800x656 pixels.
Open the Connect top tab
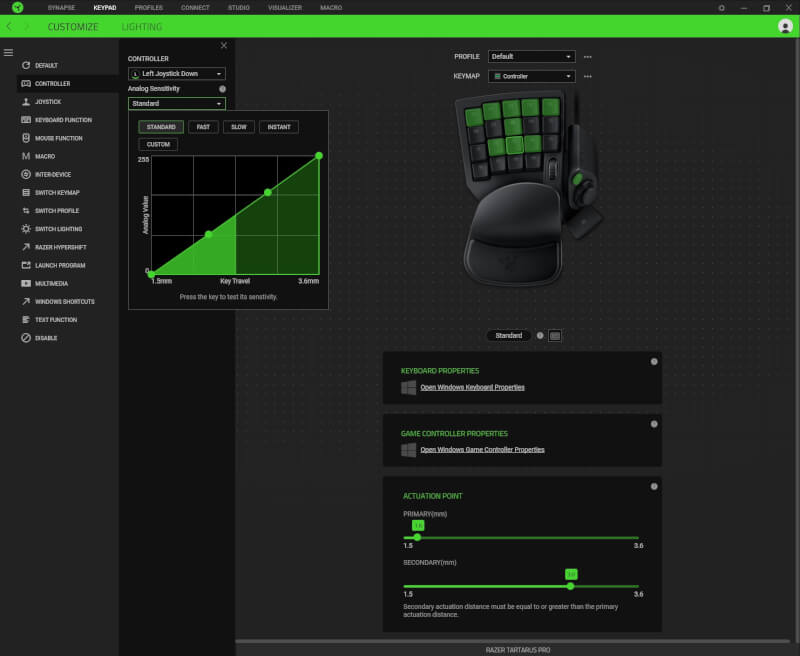pyautogui.click(x=195, y=8)
